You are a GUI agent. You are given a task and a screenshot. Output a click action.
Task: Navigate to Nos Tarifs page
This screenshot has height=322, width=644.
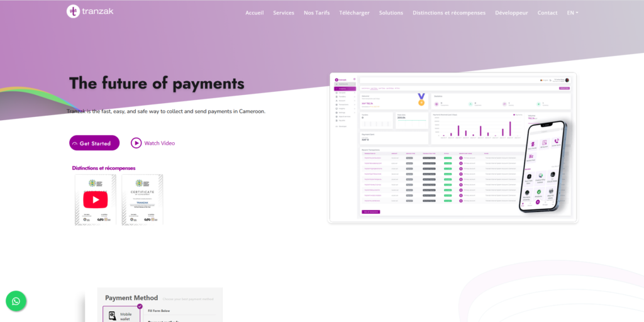click(316, 13)
